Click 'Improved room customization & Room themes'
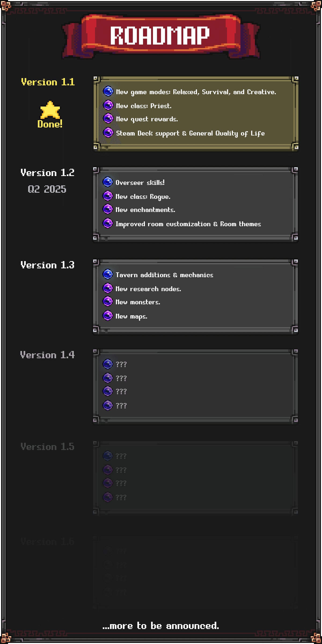This screenshot has height=644, width=322. pos(188,224)
